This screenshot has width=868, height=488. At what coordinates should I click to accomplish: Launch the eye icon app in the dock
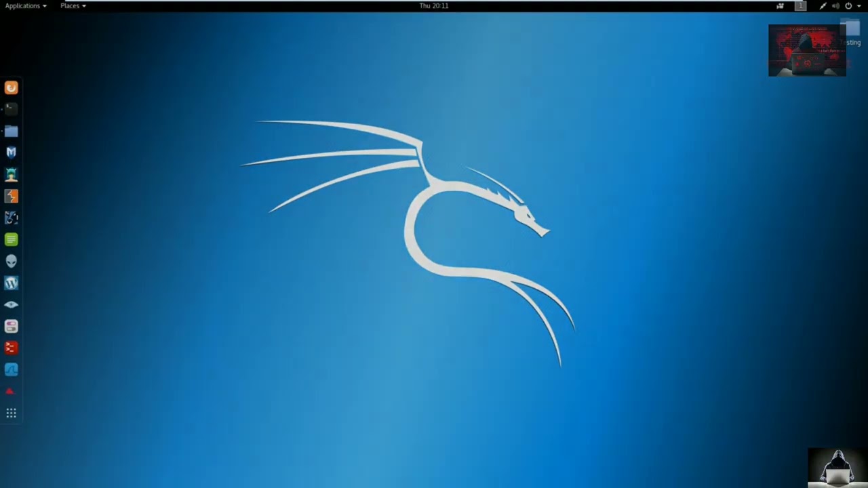tap(11, 304)
